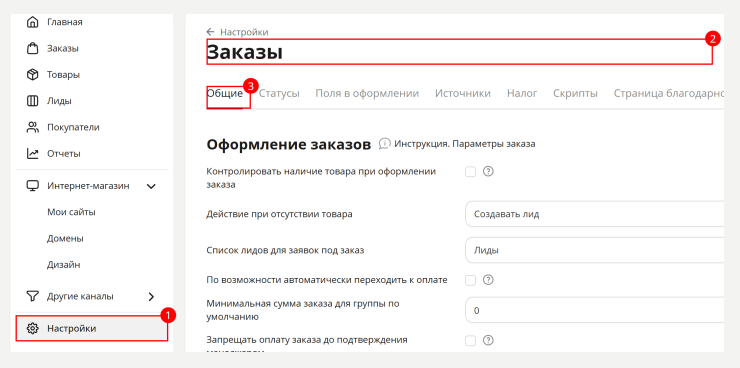The width and height of the screenshot is (740, 368).
Task: Click the Настройки breadcrumb link
Action: (244, 32)
